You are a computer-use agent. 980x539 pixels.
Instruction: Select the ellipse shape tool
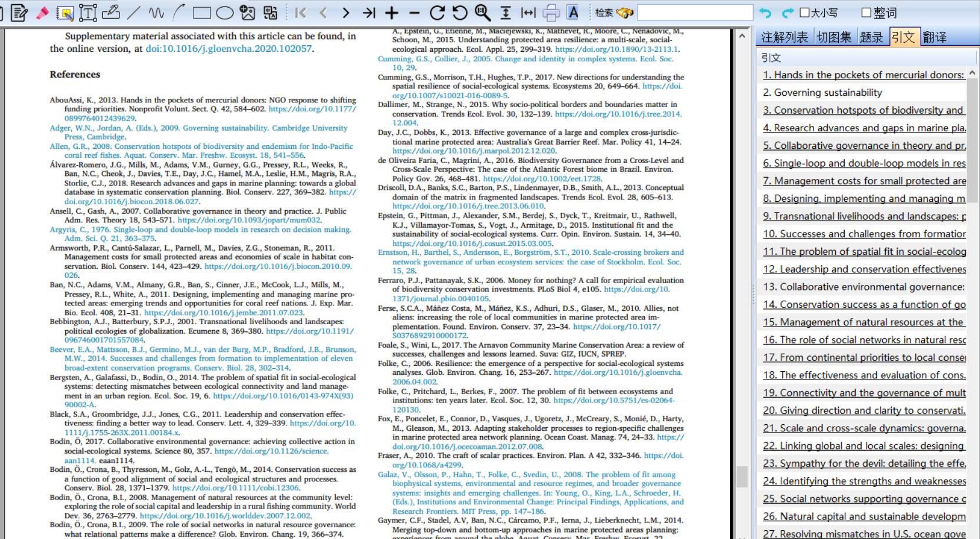[225, 12]
